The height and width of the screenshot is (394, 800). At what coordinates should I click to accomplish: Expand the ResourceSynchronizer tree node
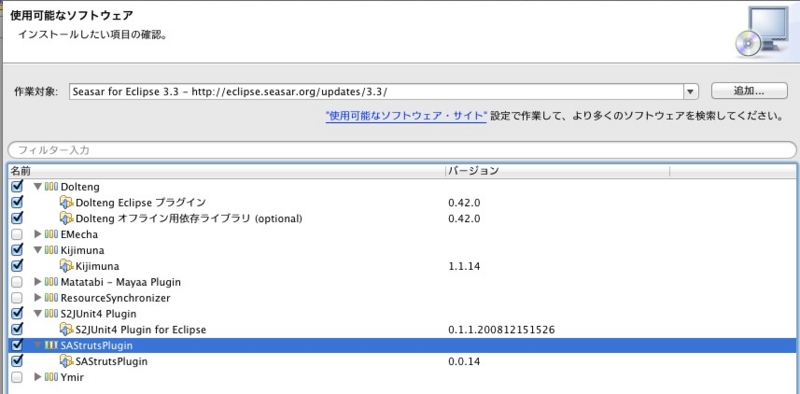pos(37,298)
